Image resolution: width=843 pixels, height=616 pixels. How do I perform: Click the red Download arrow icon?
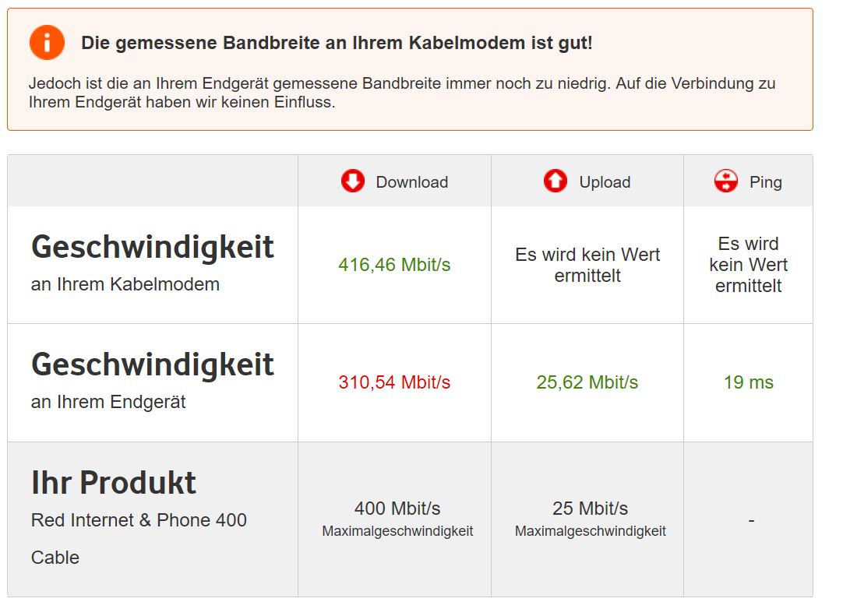(x=353, y=181)
